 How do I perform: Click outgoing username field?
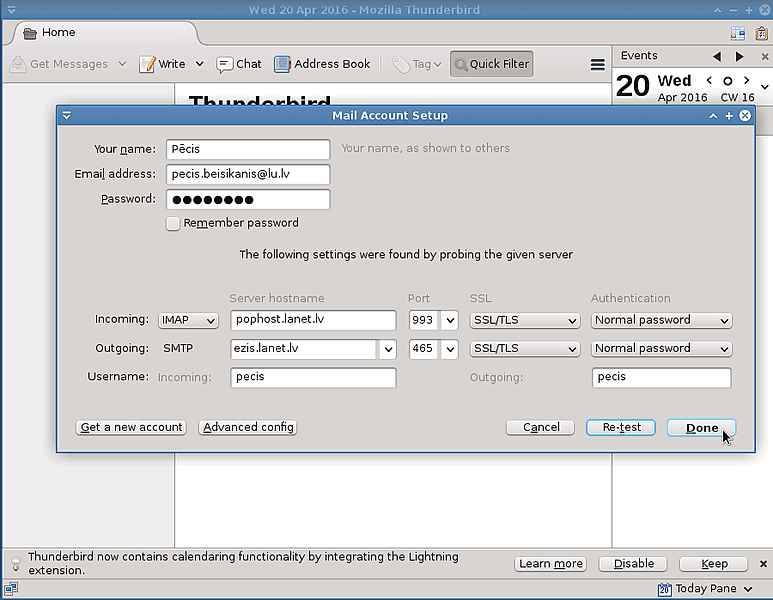(662, 378)
